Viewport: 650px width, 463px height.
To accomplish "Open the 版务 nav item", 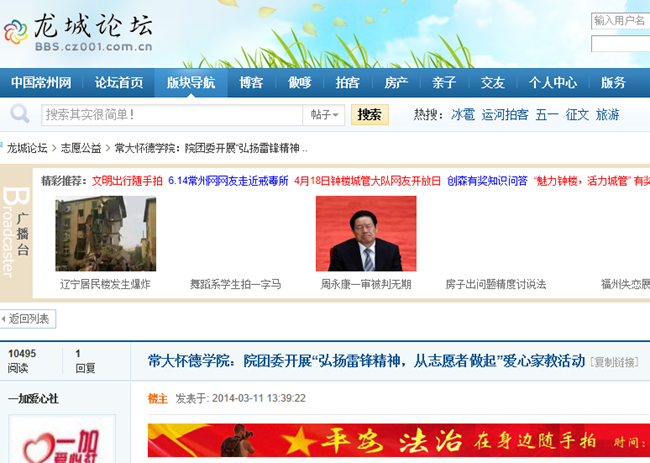I will [x=613, y=82].
